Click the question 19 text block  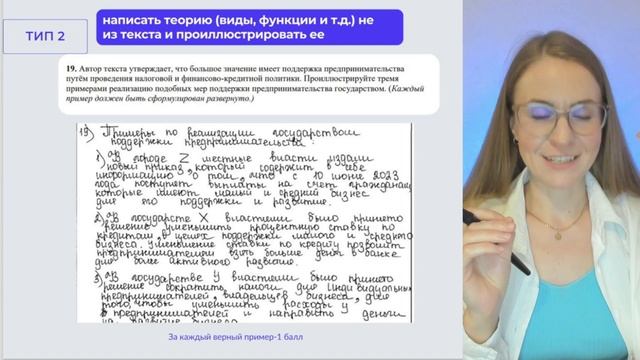pos(249,84)
